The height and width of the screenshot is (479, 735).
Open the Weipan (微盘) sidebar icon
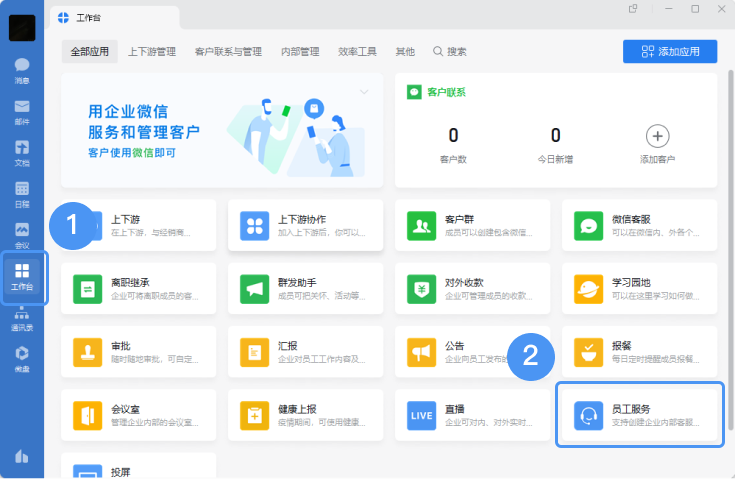22,359
